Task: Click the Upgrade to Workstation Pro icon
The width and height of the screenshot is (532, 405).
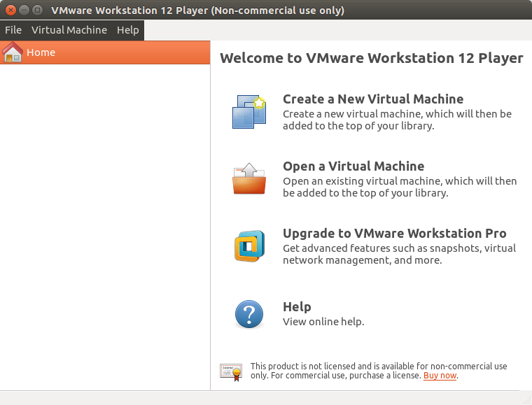Action: point(249,246)
